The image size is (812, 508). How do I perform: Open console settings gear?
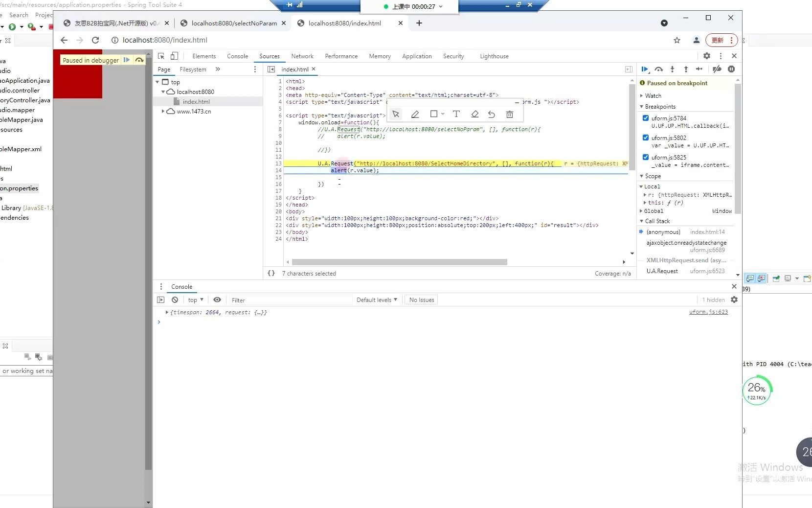point(734,300)
